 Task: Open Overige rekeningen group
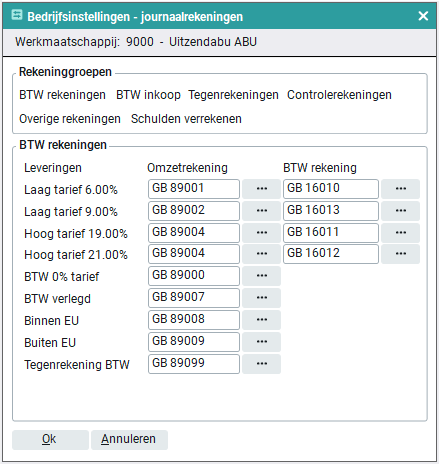(x=70, y=119)
